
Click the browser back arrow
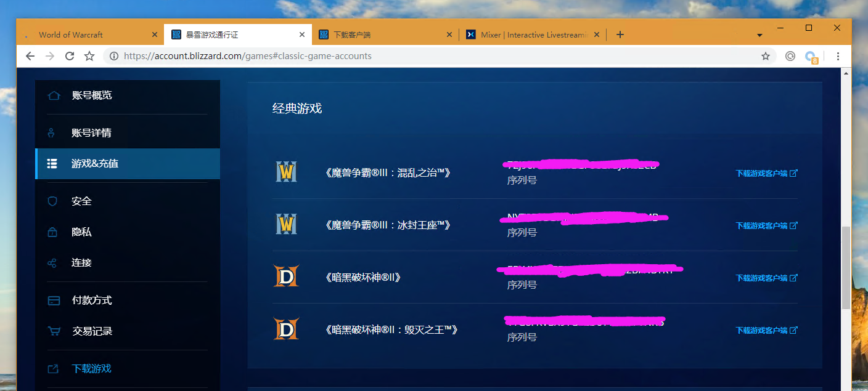30,56
